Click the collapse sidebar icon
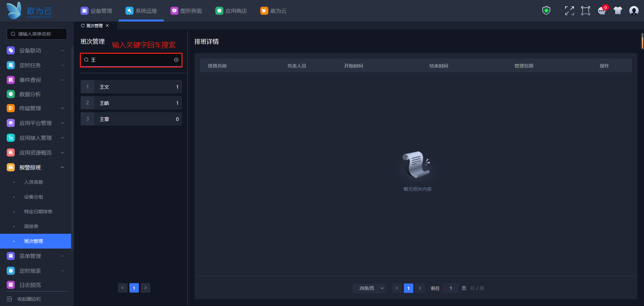This screenshot has width=644, height=306. [x=9, y=299]
